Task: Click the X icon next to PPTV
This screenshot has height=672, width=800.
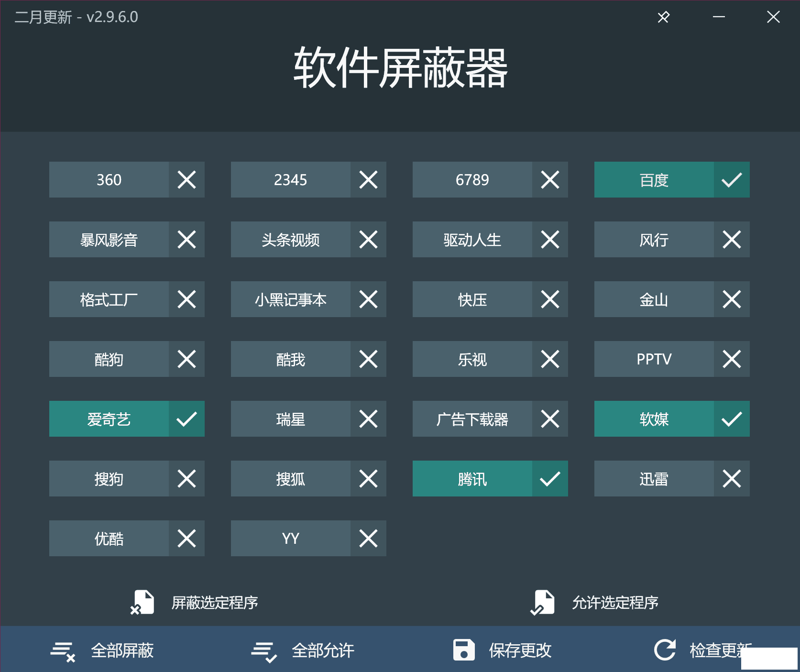Action: [732, 359]
